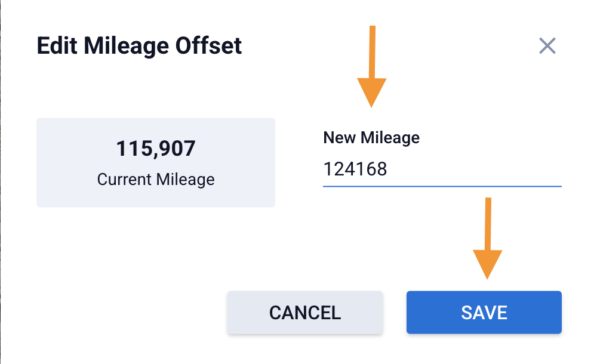
Task: Click the blue underline of mileage field
Action: pyautogui.click(x=442, y=186)
